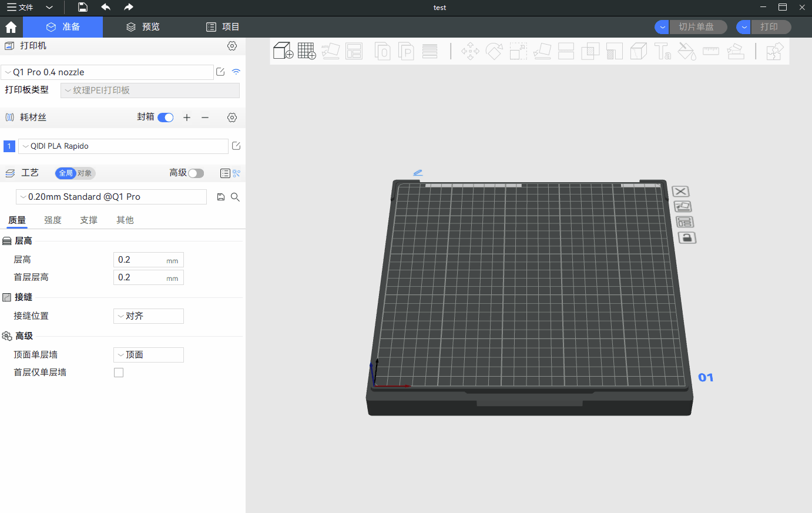Screen dimensions: 812x513
Task: Select the 强度 settings tab
Action: tap(53, 220)
